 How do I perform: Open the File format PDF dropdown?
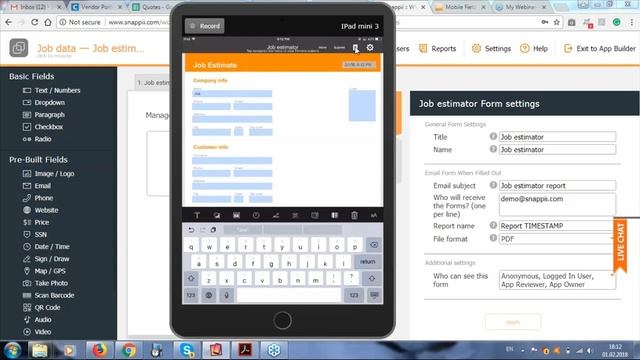(x=557, y=239)
